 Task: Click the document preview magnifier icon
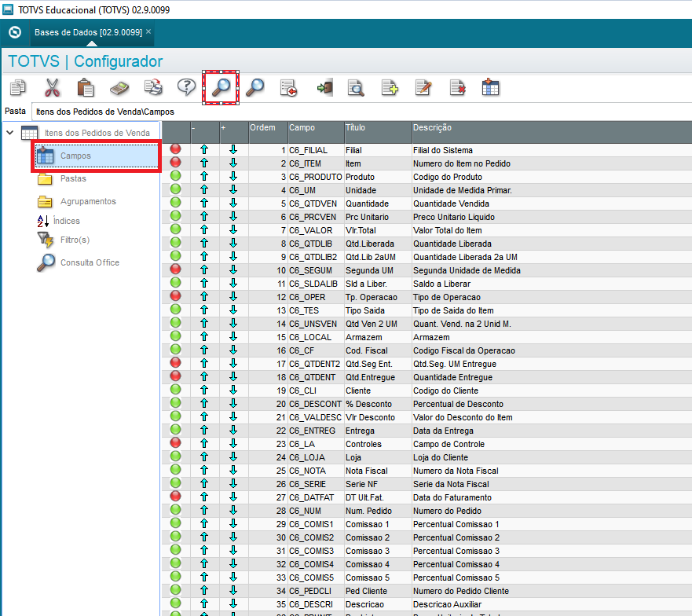356,87
